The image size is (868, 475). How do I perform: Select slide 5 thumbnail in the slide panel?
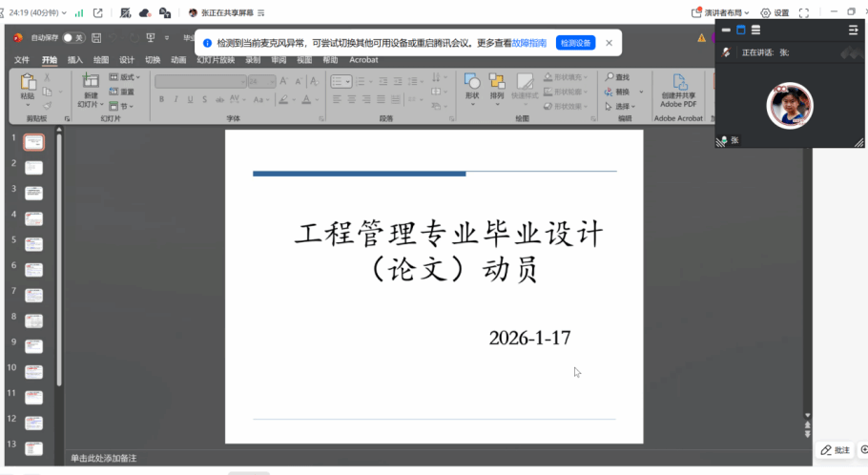click(33, 244)
